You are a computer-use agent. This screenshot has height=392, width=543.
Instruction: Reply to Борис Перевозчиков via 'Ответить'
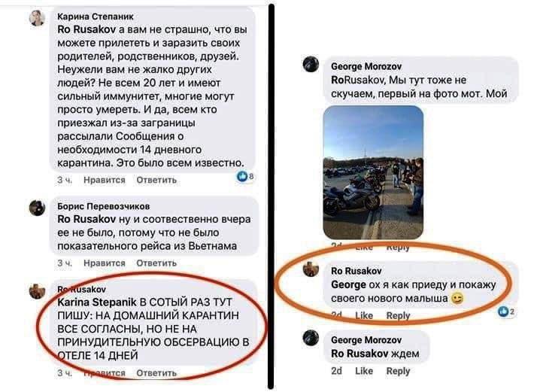pyautogui.click(x=156, y=263)
